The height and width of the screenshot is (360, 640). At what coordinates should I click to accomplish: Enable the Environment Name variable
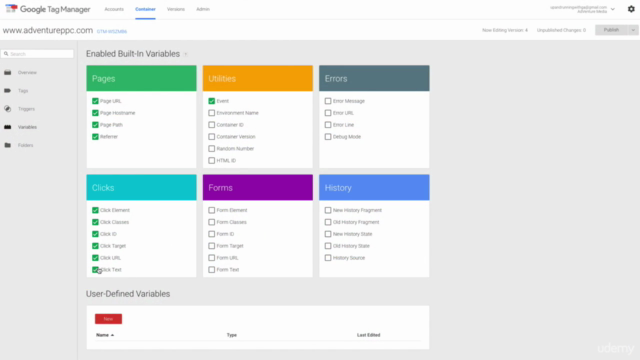pos(211,113)
